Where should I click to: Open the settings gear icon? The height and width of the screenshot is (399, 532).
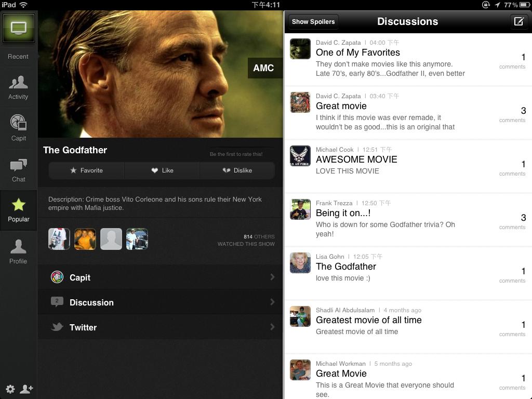point(10,389)
